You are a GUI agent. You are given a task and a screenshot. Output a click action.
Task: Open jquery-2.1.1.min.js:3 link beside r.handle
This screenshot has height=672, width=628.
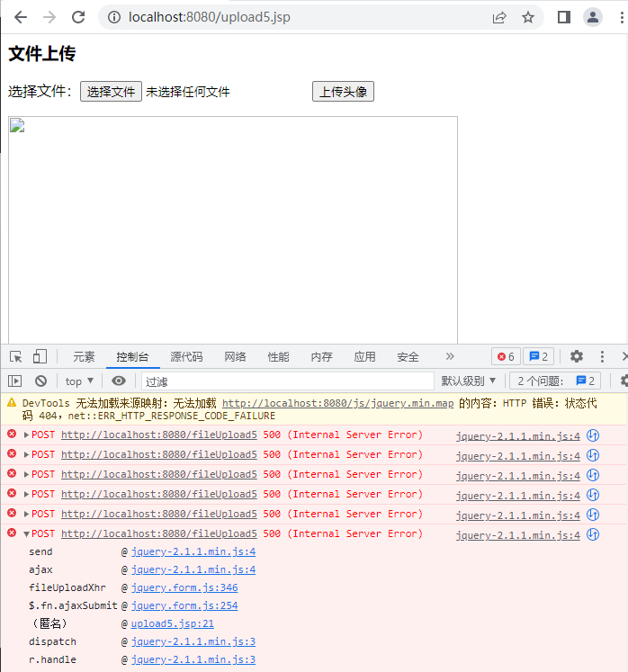193,659
